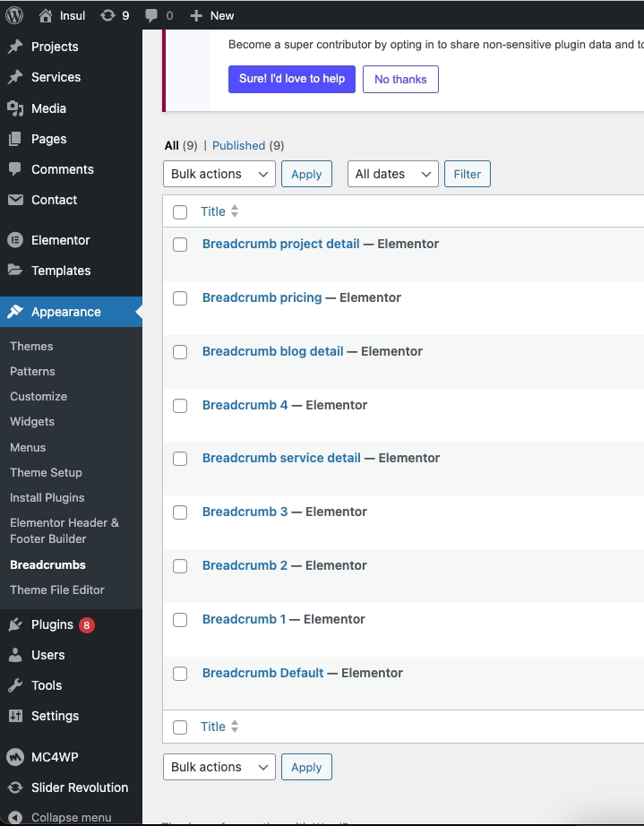Toggle select-all checkbox in table header
Screen dimensions: 644x826
[x=180, y=212]
